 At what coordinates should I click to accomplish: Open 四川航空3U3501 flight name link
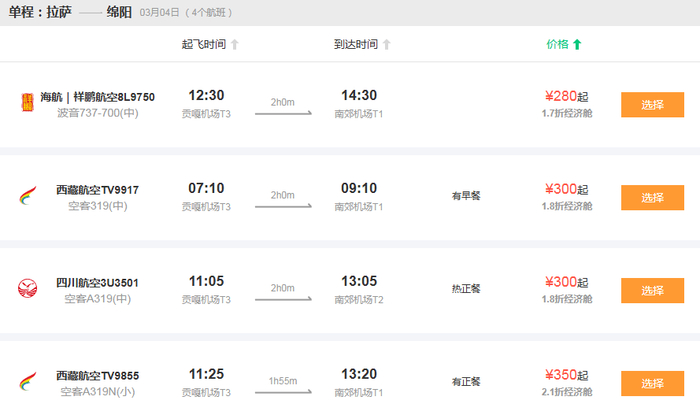click(97, 283)
